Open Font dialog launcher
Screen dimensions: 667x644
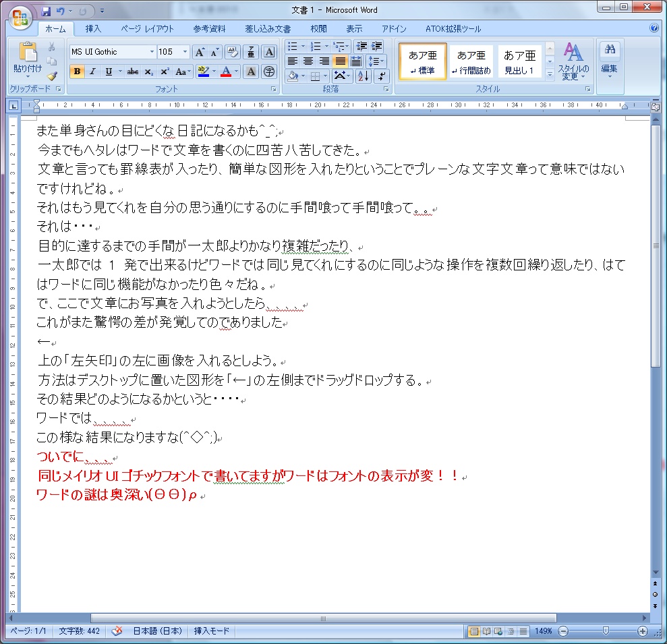pos(274,89)
